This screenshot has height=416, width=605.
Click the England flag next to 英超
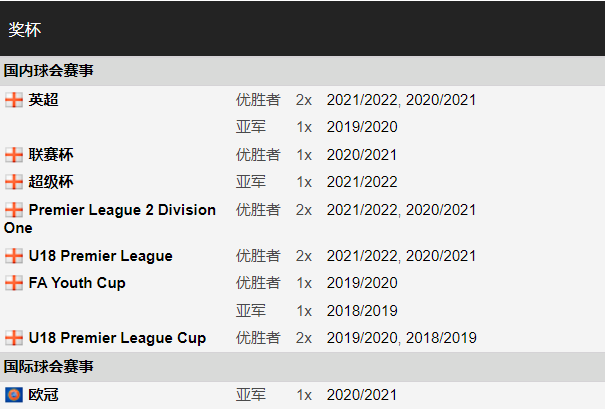point(14,100)
